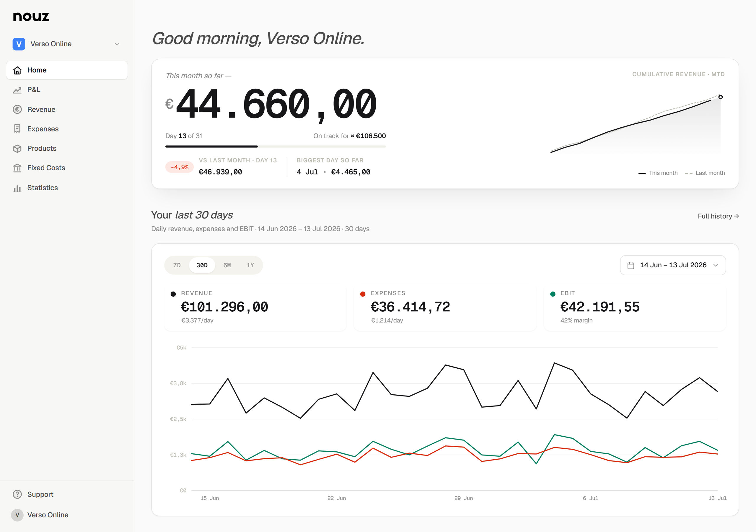Click the arrow icon beside Full history

pos(737,216)
